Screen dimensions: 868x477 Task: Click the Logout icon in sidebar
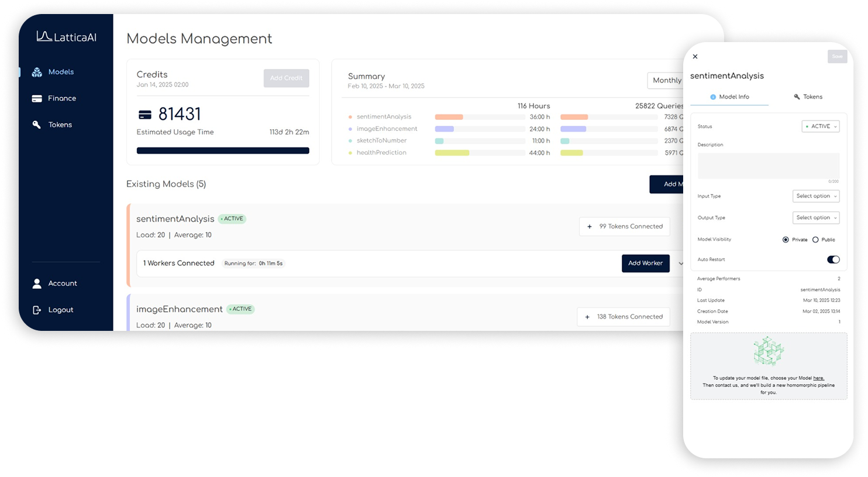click(x=37, y=310)
